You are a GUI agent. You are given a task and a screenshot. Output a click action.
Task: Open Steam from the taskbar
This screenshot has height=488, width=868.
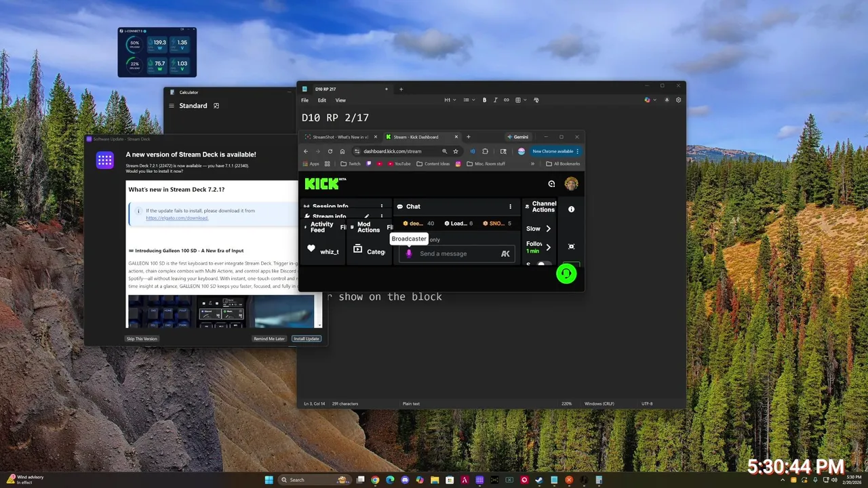(539, 480)
